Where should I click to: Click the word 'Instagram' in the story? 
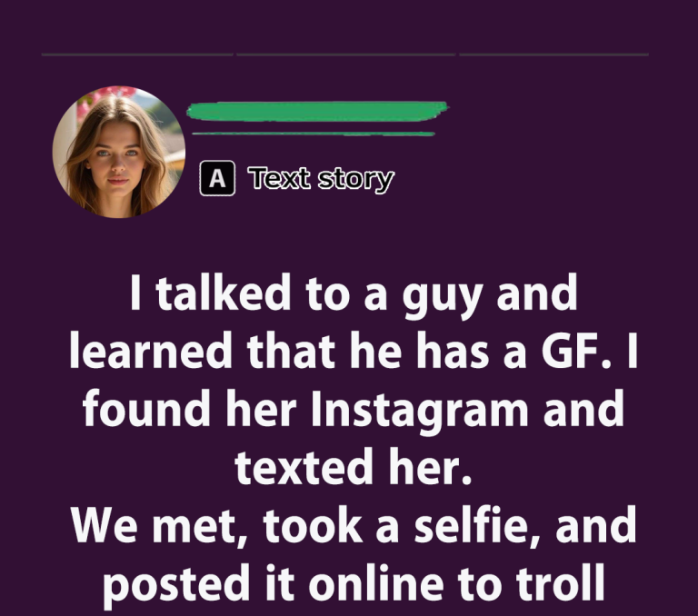(419, 412)
